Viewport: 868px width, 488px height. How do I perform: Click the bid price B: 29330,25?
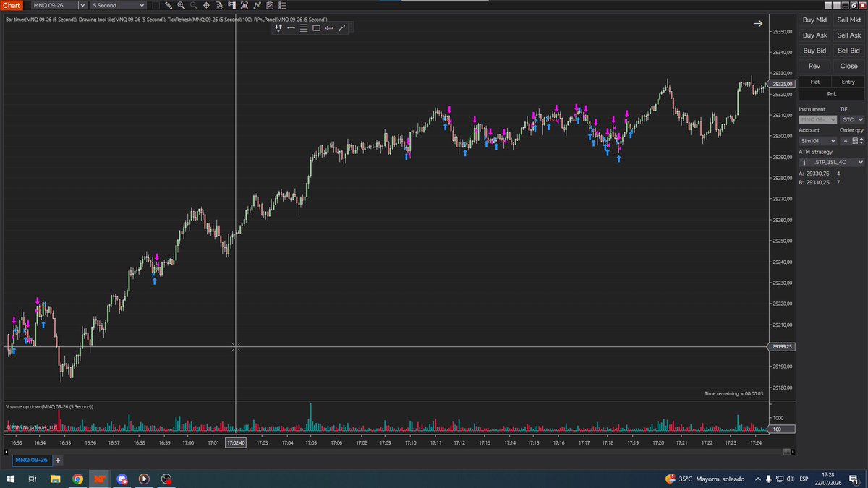[x=814, y=182]
